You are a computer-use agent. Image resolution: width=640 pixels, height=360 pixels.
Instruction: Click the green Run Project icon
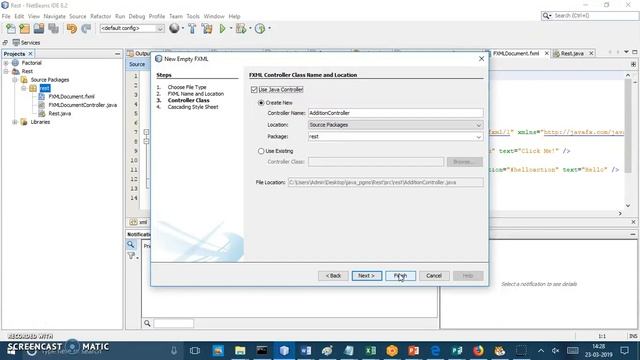(222, 28)
